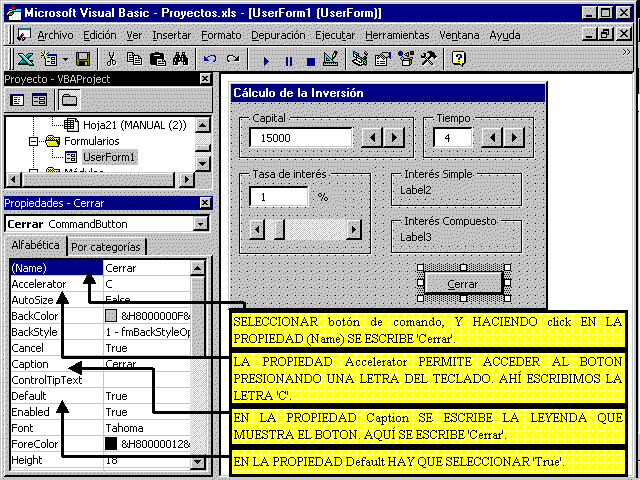Open the Edición menu
The width and height of the screenshot is (640, 480).
pyautogui.click(x=100, y=36)
